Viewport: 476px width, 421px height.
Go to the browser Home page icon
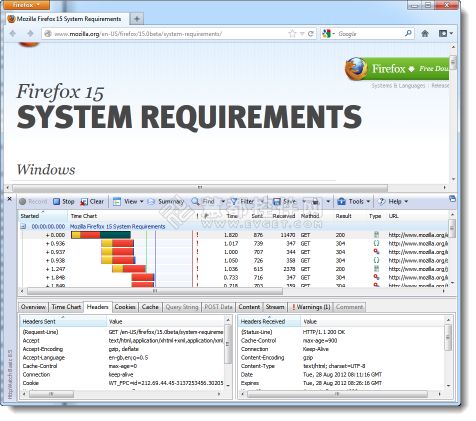(425, 33)
